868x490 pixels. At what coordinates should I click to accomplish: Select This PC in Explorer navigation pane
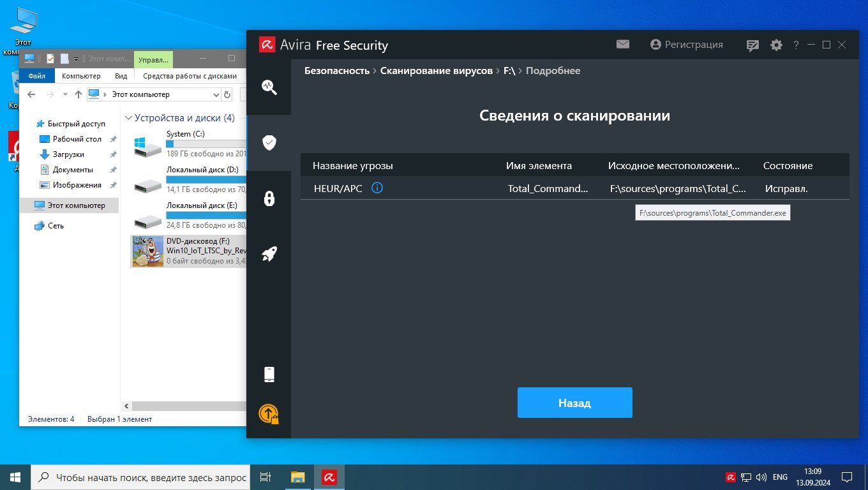coord(69,205)
